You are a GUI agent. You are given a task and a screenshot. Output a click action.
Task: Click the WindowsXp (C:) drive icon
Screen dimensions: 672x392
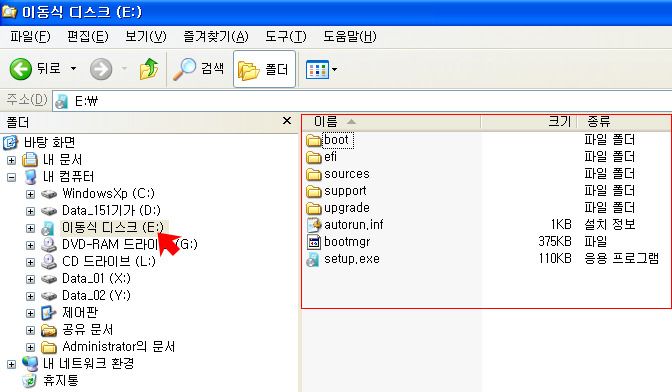[49, 194]
